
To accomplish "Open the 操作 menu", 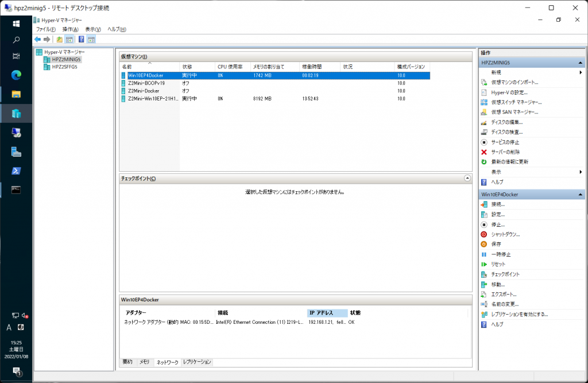I will click(70, 29).
